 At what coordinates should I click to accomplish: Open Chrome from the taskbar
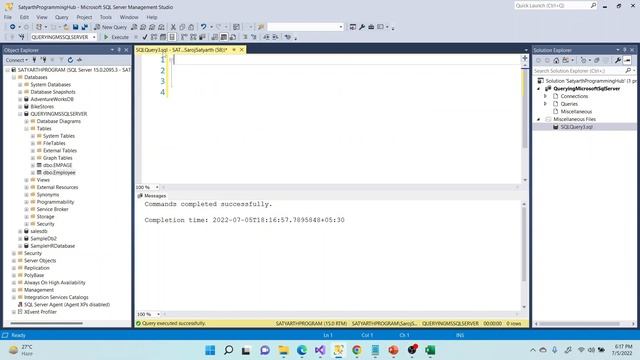coord(357,350)
